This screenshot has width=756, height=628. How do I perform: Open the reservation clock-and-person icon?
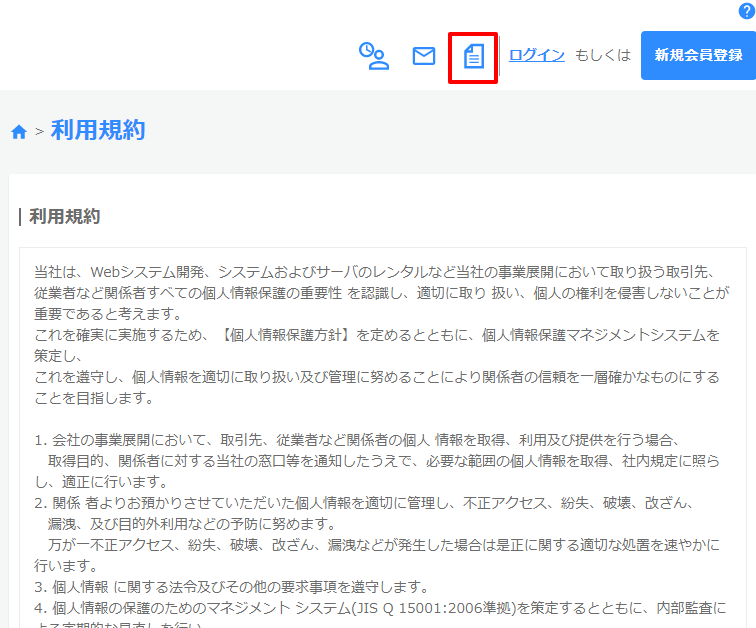click(x=374, y=56)
